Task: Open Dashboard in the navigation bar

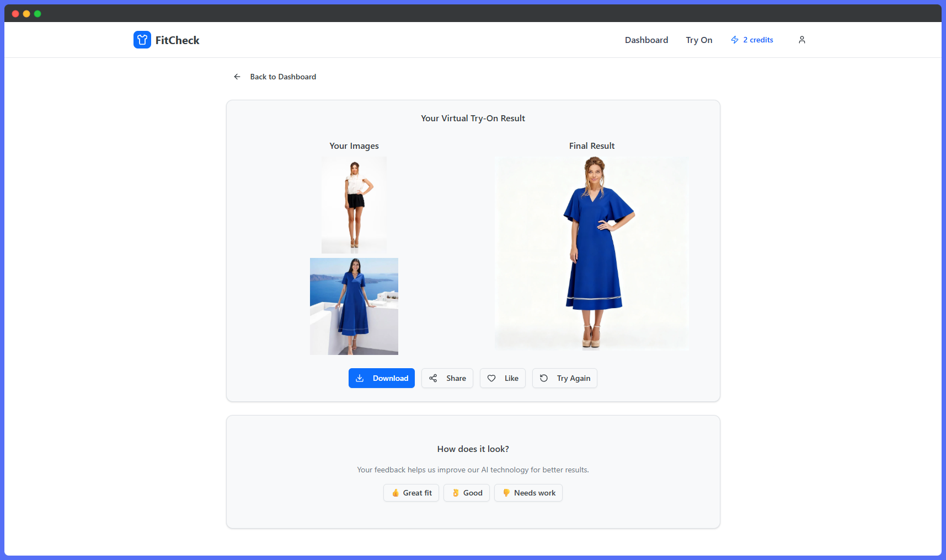Action: point(646,40)
